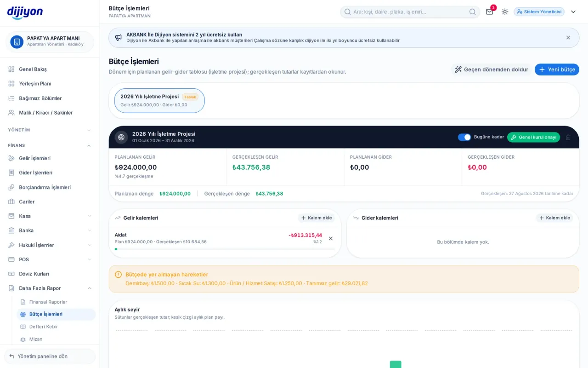Open Döviz Kurları
This screenshot has height=368, width=588.
50,274
